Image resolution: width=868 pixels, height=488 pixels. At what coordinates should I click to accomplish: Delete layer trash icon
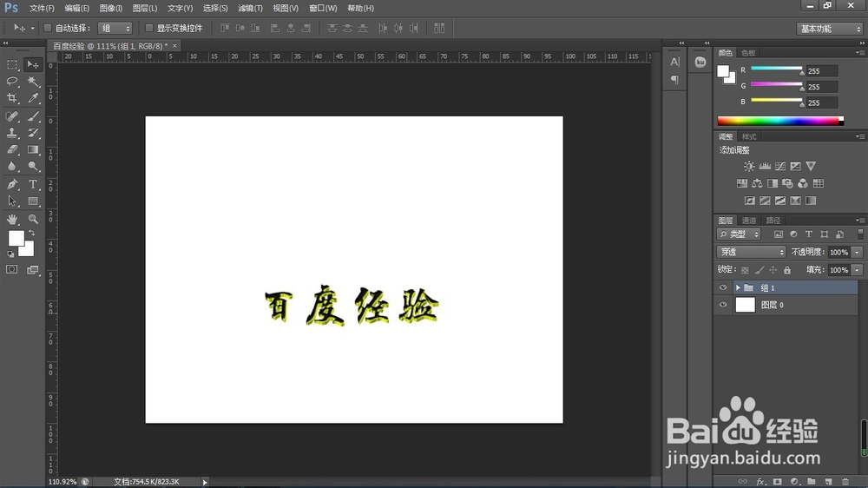(x=845, y=482)
